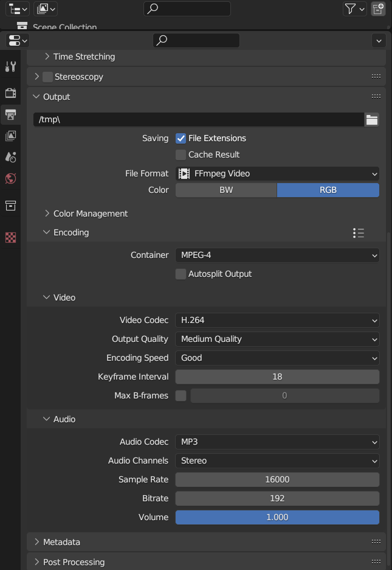Open the Scene properties tab
The height and width of the screenshot is (570, 392).
point(10,157)
